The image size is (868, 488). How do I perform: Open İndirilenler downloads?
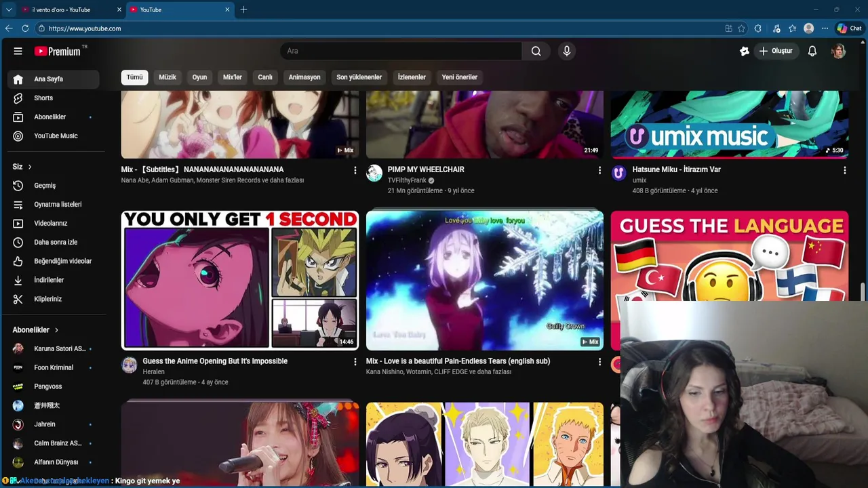[54, 281]
